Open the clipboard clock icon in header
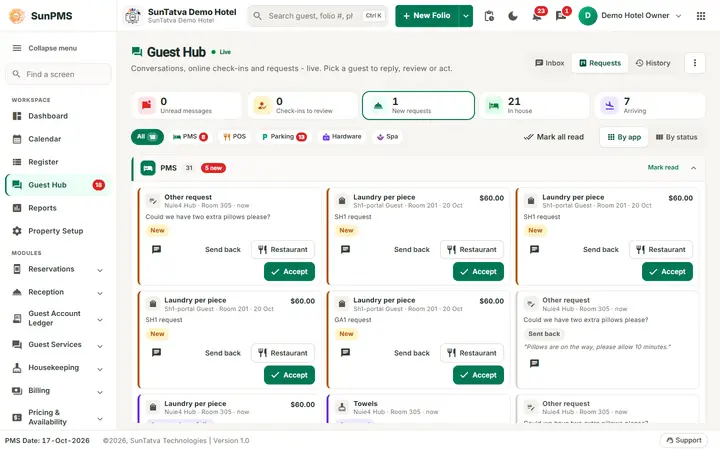720x450 pixels. [x=489, y=16]
